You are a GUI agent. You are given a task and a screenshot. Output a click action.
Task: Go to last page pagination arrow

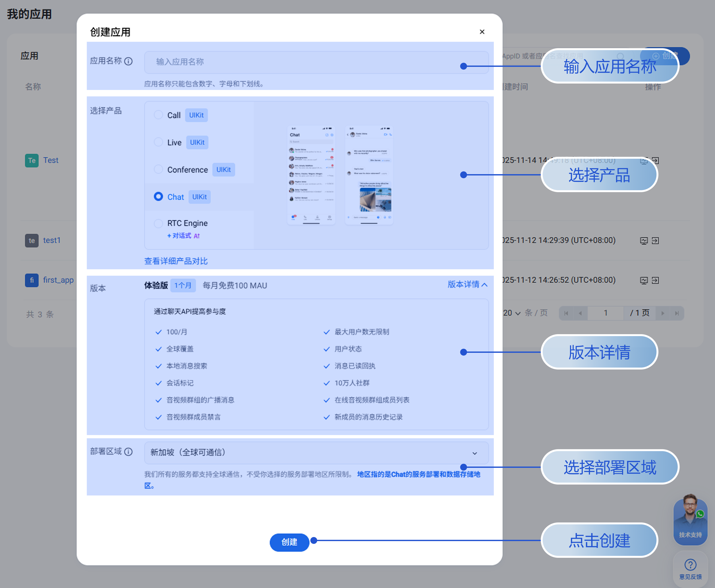click(677, 313)
